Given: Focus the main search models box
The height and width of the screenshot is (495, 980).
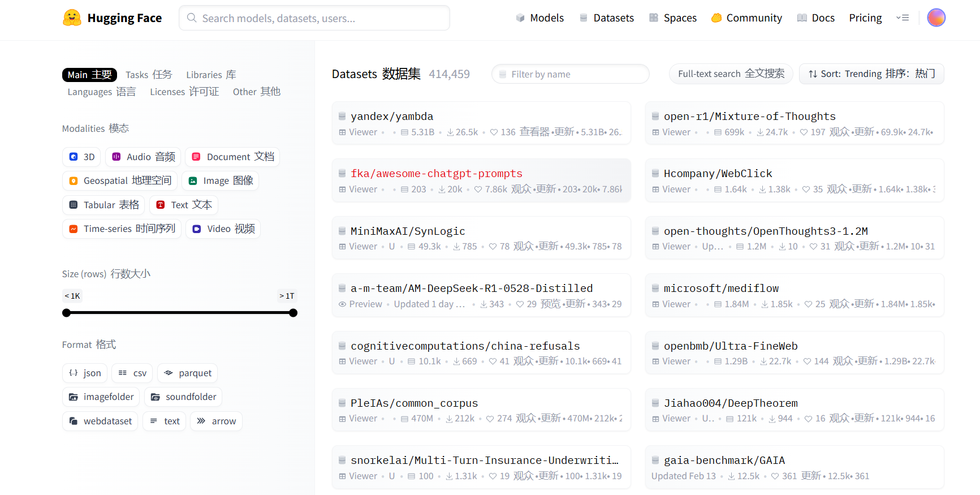Looking at the screenshot, I should coord(314,18).
